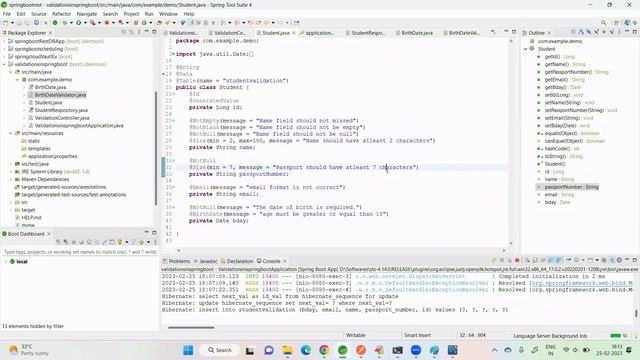Switch to the Javadoc tab
The height and width of the screenshot is (360, 640).
206,261
